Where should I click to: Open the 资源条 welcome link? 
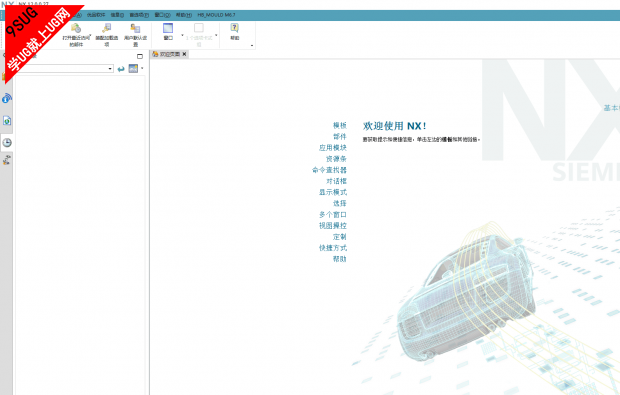click(336, 159)
